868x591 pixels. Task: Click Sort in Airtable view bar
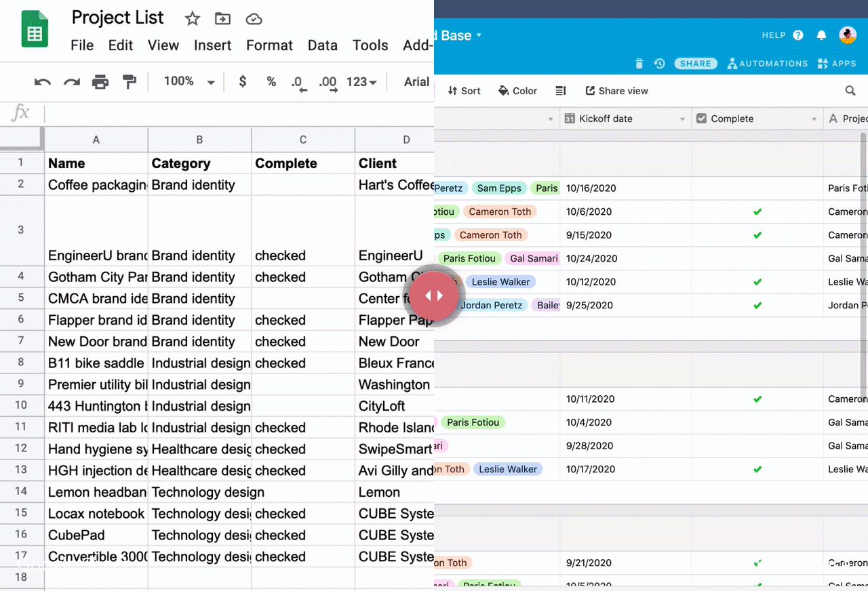point(465,91)
